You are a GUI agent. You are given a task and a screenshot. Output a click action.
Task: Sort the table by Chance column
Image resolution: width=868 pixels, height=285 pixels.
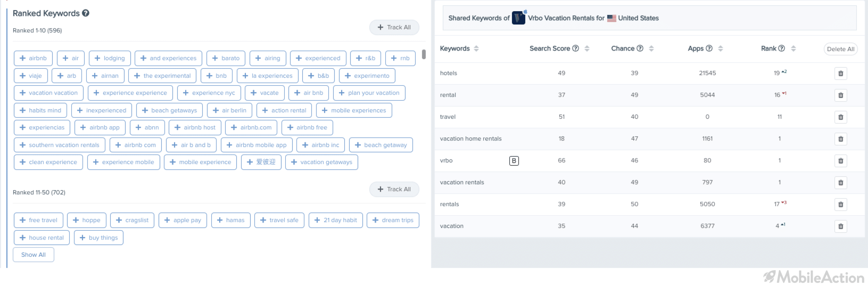(651, 49)
